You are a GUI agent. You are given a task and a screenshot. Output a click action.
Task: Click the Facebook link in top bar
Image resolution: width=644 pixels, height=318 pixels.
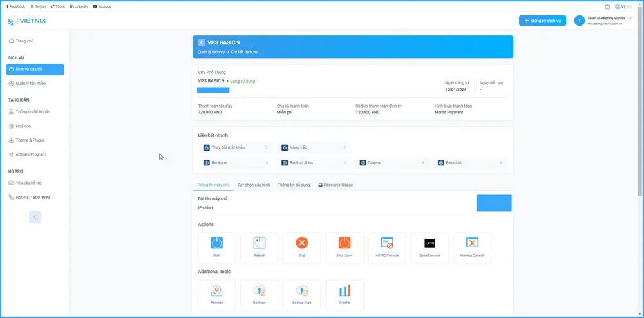click(x=15, y=6)
